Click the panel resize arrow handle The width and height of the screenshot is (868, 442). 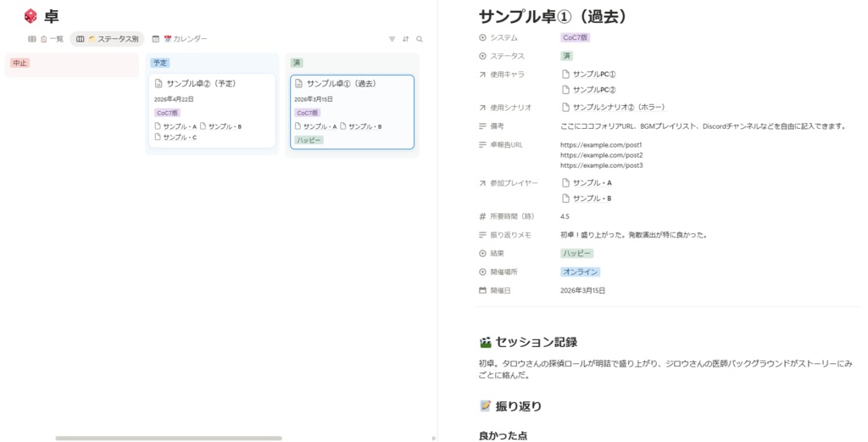pos(433,438)
